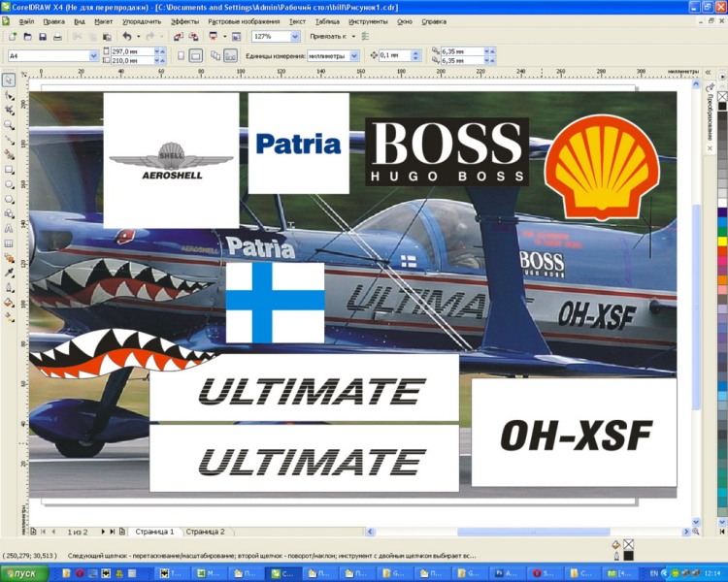This screenshot has height=582, width=728.
Task: Open the snapping options icon
Action: pyautogui.click(x=365, y=36)
